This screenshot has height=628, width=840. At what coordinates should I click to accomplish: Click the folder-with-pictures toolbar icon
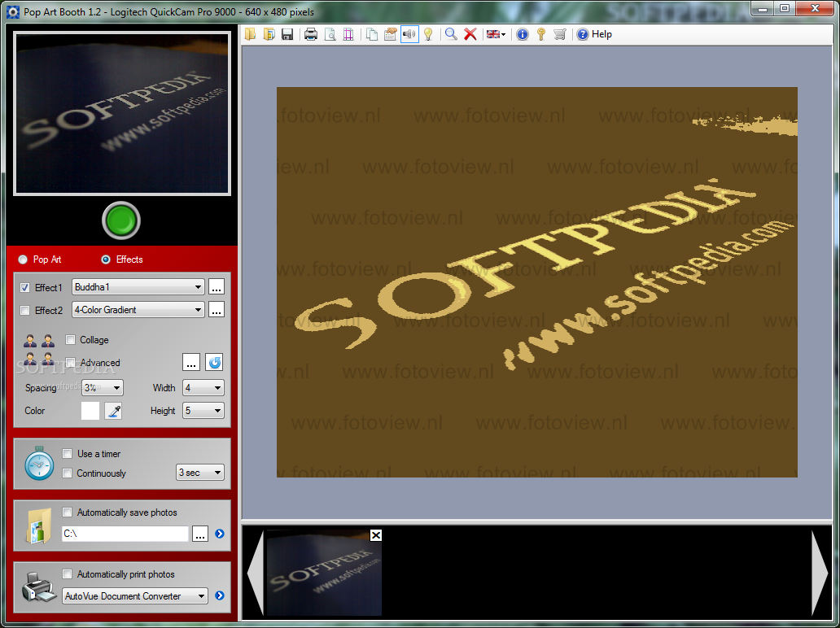[269, 34]
